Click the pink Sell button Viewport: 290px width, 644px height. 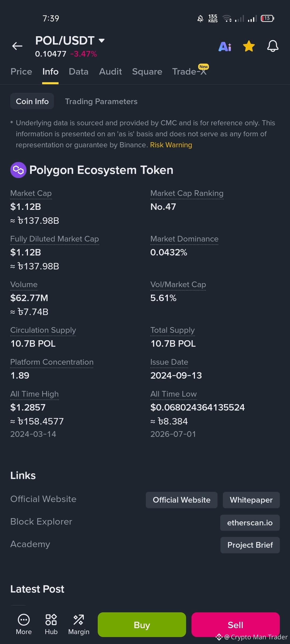(235, 625)
